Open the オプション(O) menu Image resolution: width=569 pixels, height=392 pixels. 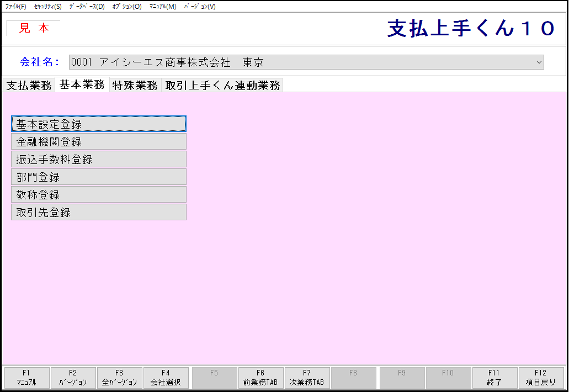point(126,7)
